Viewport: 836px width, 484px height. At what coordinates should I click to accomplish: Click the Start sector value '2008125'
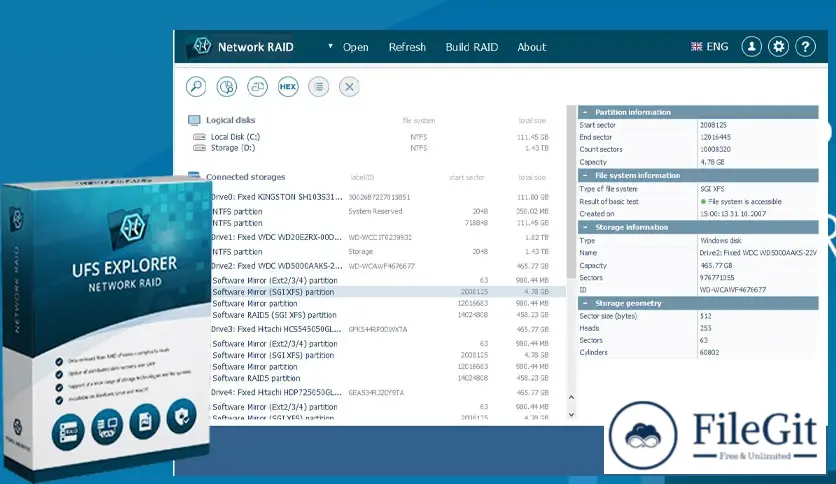coord(713,125)
